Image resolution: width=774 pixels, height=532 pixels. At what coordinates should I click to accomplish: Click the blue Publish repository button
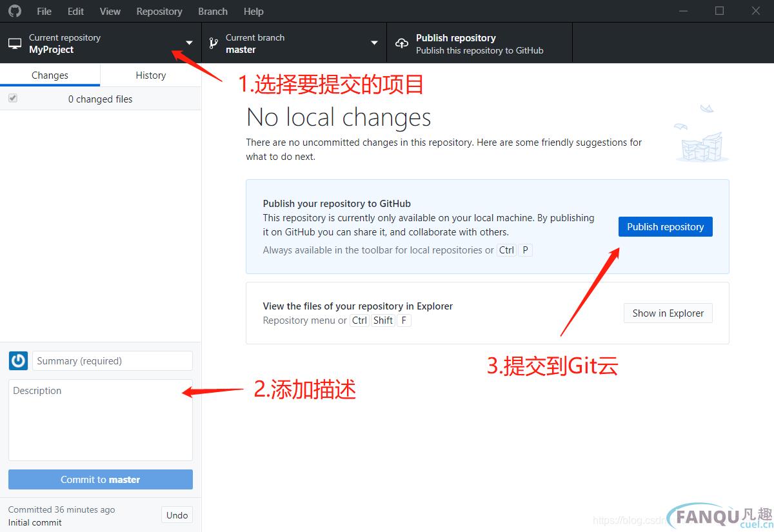tap(665, 226)
